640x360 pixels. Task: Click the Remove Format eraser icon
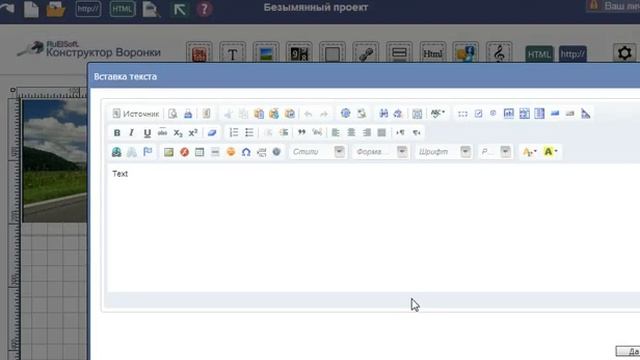(212, 133)
